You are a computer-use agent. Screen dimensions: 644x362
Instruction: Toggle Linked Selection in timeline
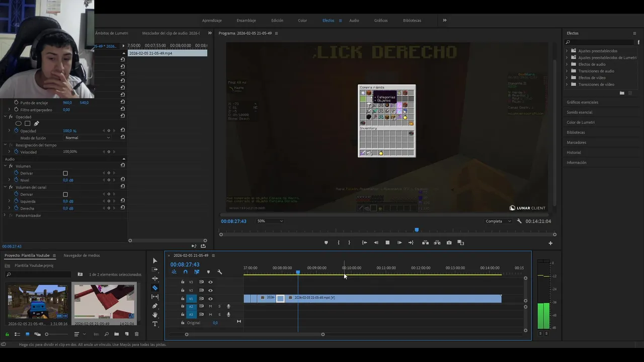click(x=197, y=272)
